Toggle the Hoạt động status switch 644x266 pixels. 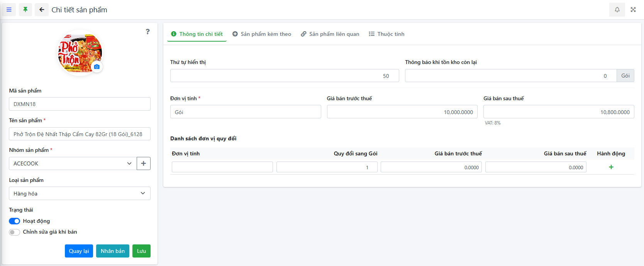(x=15, y=221)
